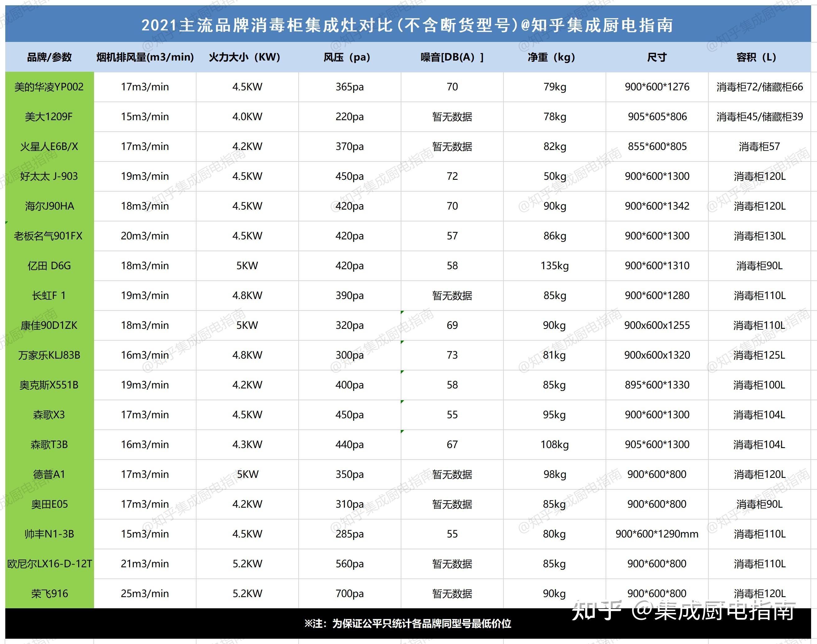
Task: Select the 品牌/参数 header cell
Action: point(49,57)
